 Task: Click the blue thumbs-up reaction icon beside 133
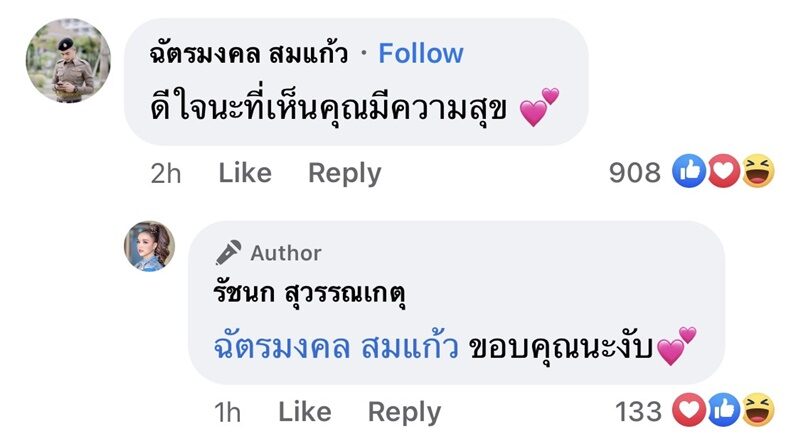coord(723,409)
